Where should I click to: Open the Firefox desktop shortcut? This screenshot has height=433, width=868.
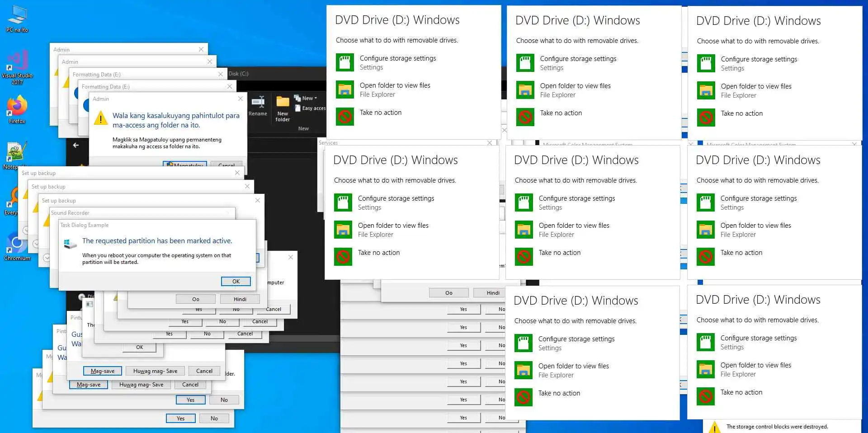(x=17, y=109)
